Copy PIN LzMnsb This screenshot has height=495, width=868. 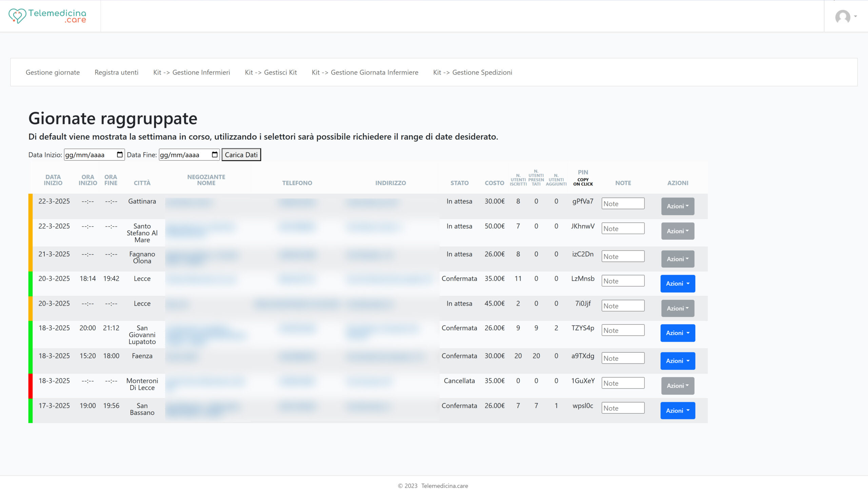tap(583, 278)
